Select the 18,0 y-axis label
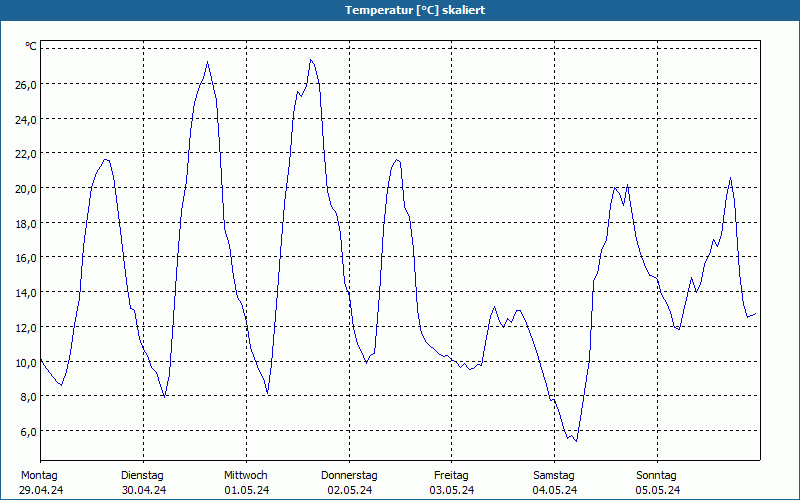 pyautogui.click(x=26, y=223)
